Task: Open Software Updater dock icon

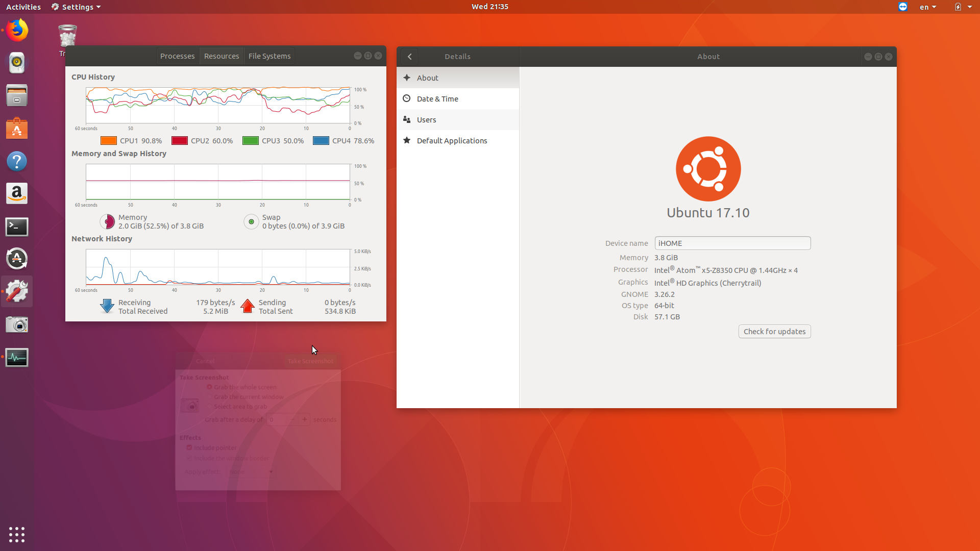Action: click(x=17, y=259)
